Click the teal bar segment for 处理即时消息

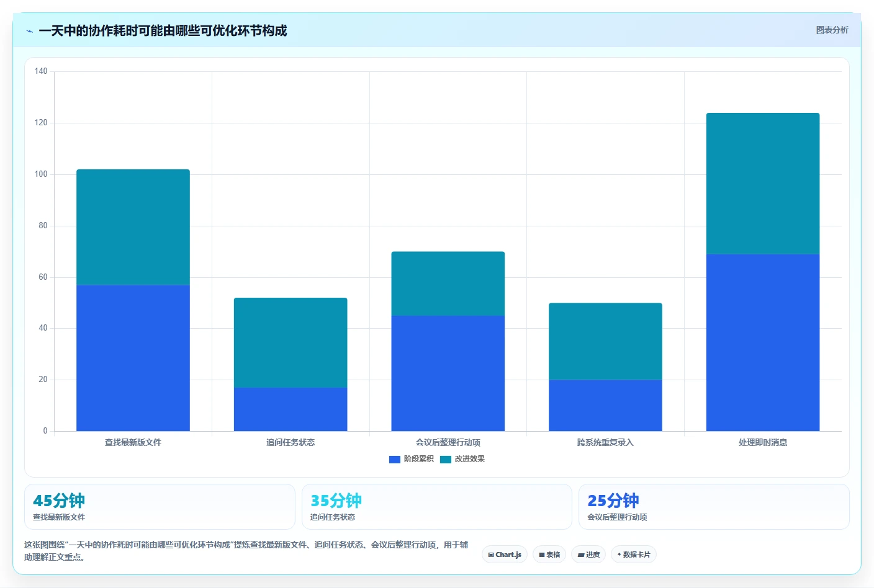coord(763,184)
